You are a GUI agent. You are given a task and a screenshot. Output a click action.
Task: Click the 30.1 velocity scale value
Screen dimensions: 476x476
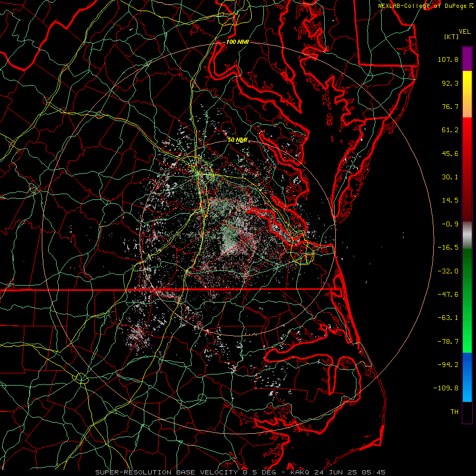450,177
